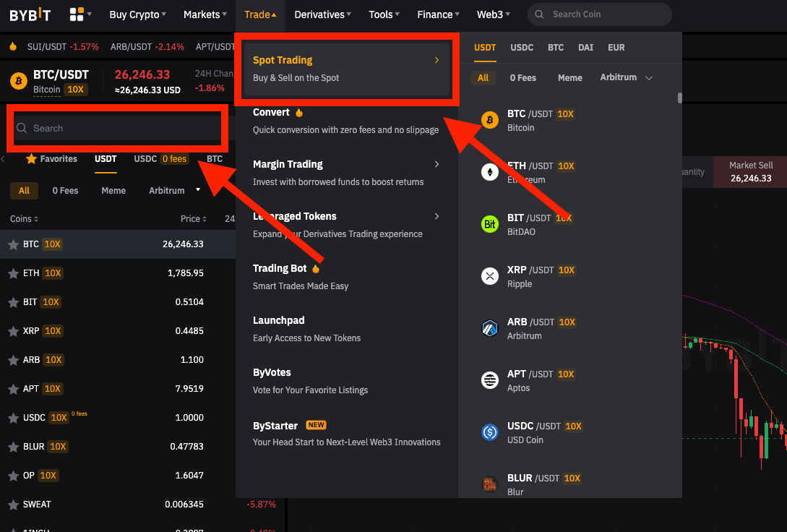This screenshot has width=787, height=532.
Task: Favorite ETH with its star icon
Action: [13, 273]
